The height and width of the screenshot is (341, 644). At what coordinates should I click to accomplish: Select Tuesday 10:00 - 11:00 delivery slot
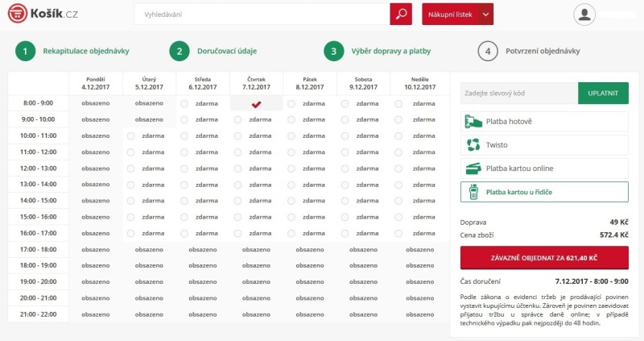[130, 135]
